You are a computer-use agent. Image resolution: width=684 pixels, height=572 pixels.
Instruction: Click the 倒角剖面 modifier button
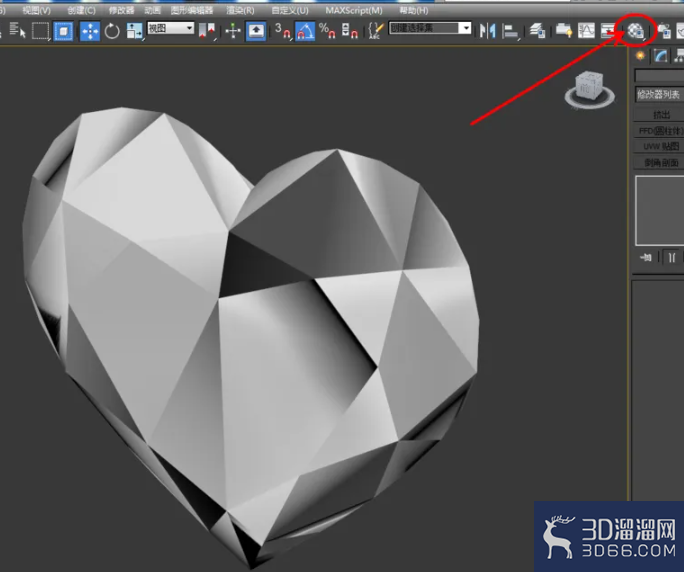tap(659, 162)
